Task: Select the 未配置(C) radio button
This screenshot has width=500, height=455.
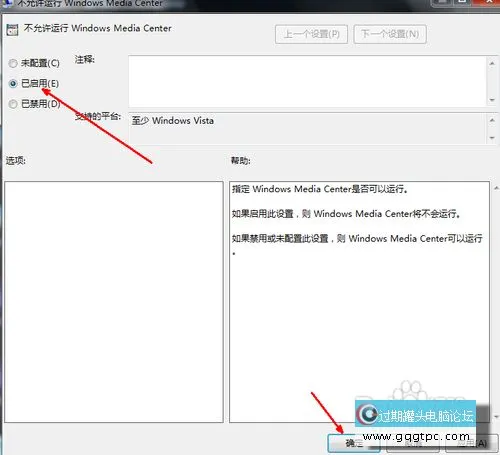Action: pyautogui.click(x=13, y=63)
